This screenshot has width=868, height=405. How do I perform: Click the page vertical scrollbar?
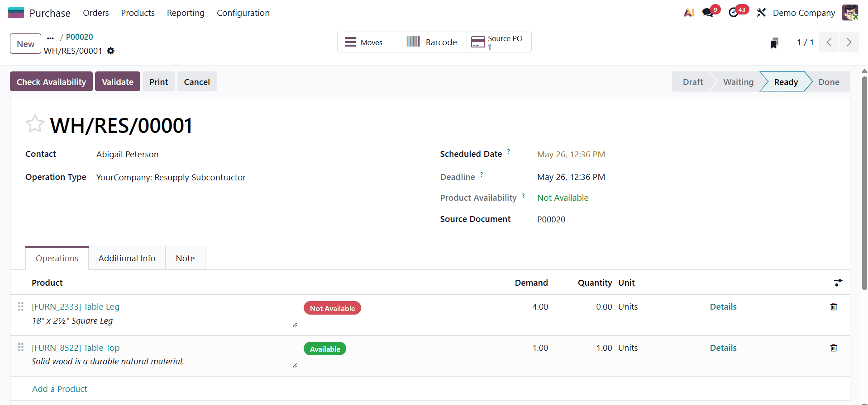pos(864,183)
